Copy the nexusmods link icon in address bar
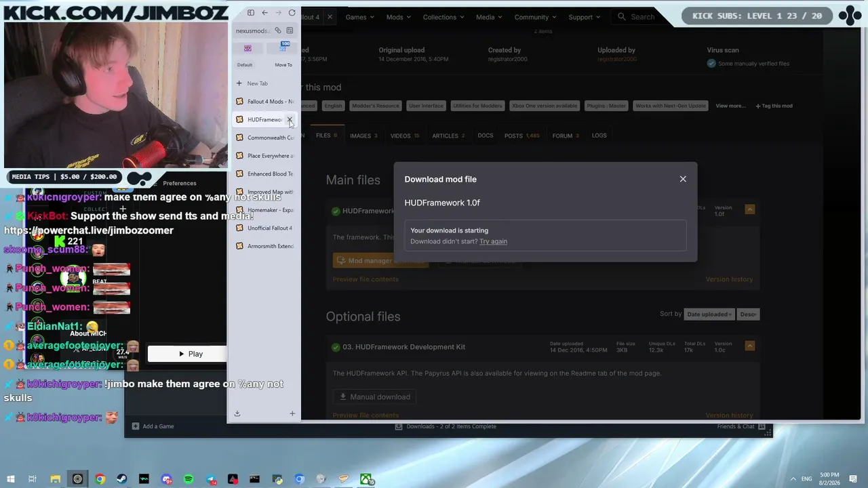This screenshot has width=868, height=488. (277, 30)
